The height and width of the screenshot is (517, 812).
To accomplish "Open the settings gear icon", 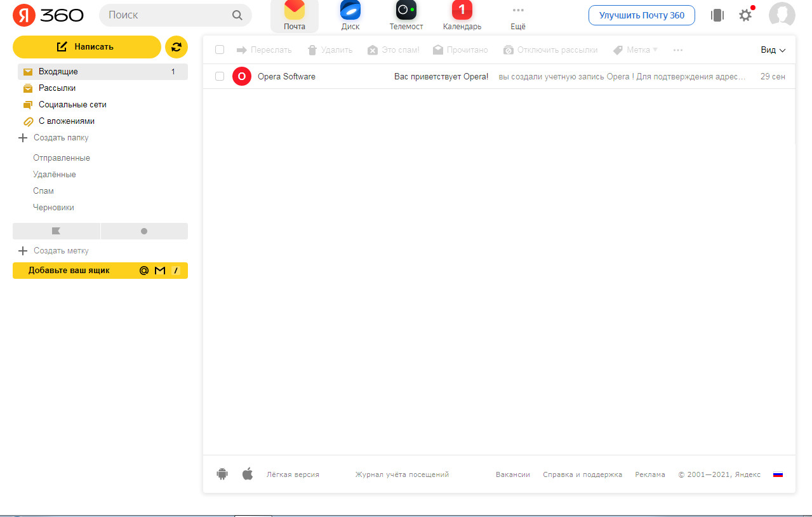I will pyautogui.click(x=745, y=15).
